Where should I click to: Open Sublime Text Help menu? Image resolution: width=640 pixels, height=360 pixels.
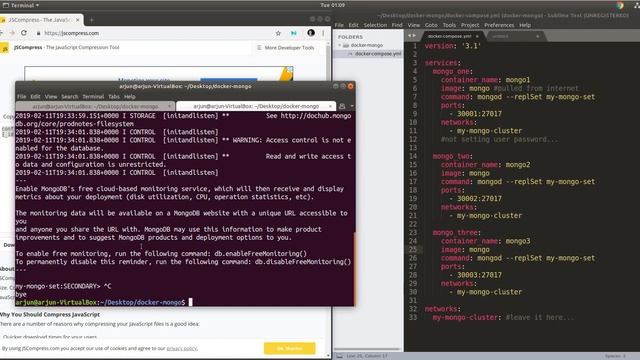[x=525, y=25]
